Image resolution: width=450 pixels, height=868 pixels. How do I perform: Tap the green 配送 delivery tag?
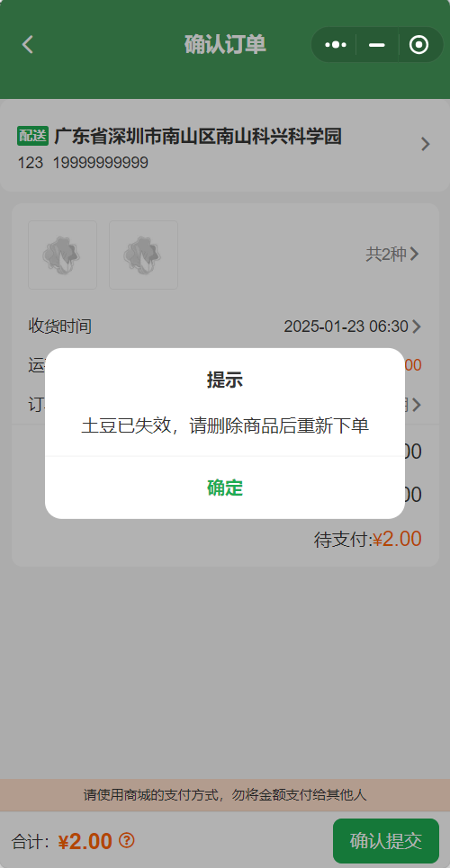pos(32,135)
